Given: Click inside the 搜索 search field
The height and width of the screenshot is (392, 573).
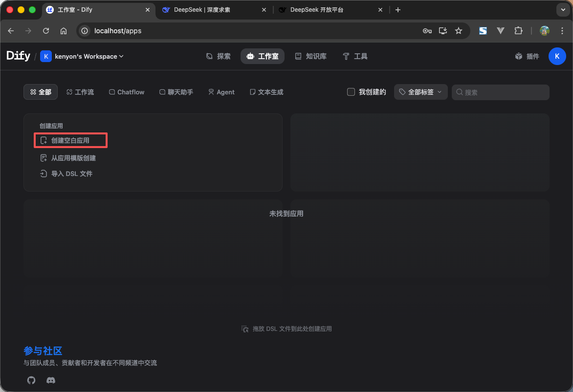Looking at the screenshot, I should (x=500, y=92).
